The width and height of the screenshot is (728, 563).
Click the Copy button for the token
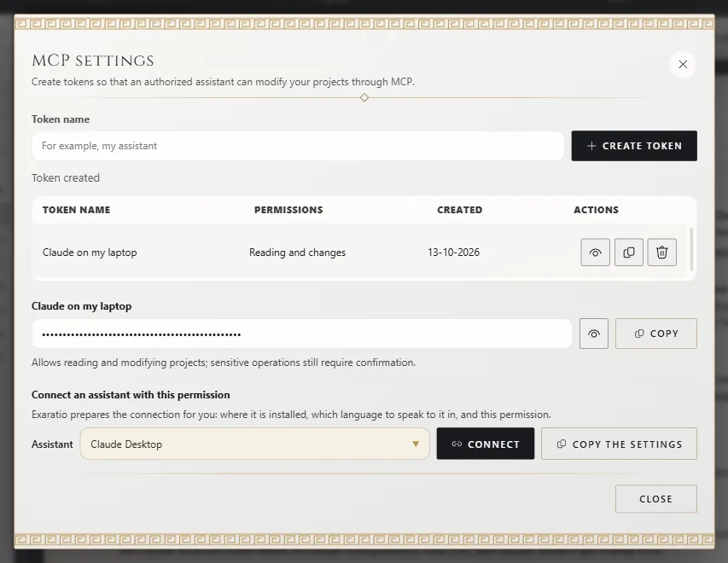[x=656, y=334]
